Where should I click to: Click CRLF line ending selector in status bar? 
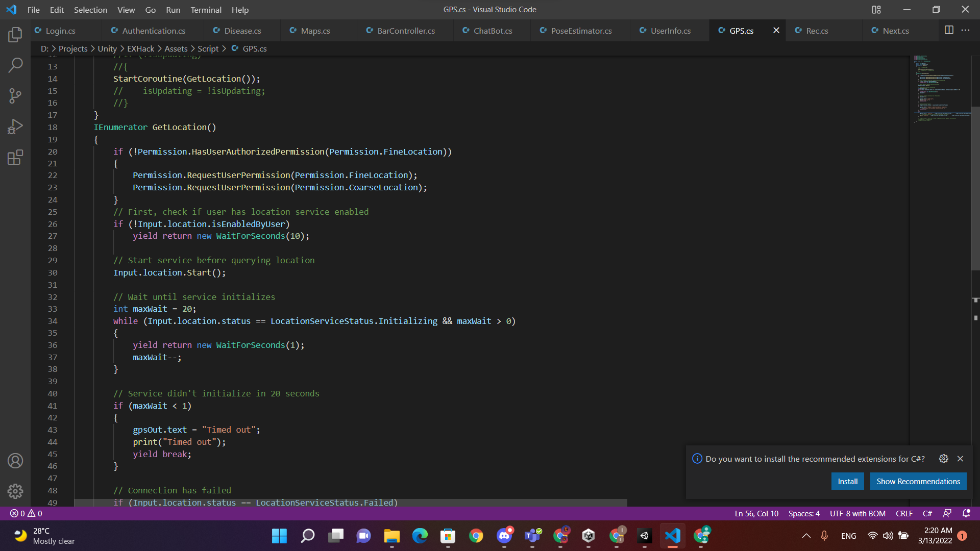coord(904,513)
